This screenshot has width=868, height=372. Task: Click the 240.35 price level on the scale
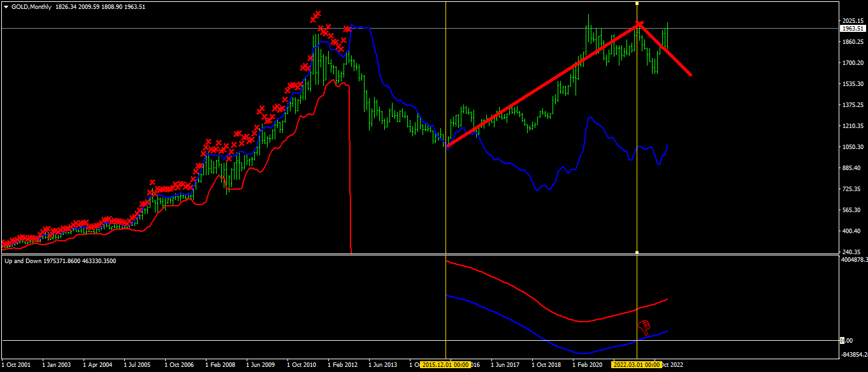click(x=851, y=252)
